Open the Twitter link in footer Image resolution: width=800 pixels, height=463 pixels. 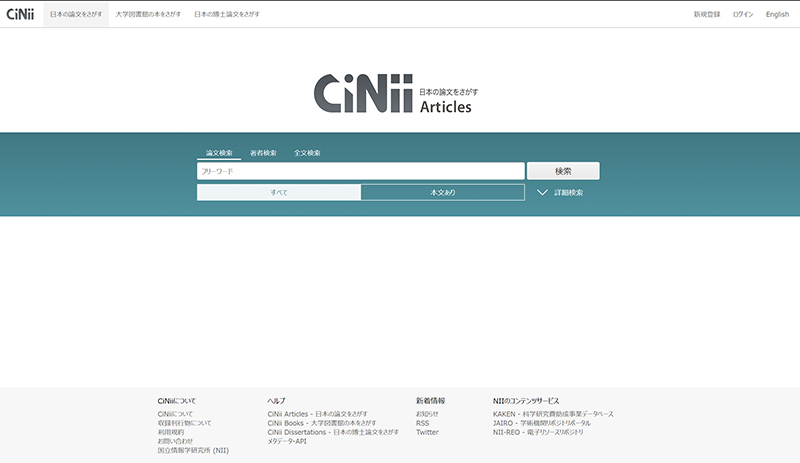click(x=427, y=432)
